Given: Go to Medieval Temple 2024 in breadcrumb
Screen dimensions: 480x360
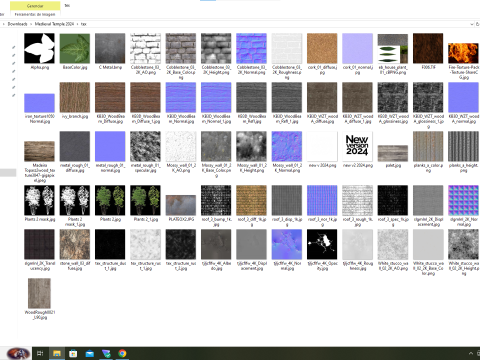Looking at the screenshot, I should point(54,24).
